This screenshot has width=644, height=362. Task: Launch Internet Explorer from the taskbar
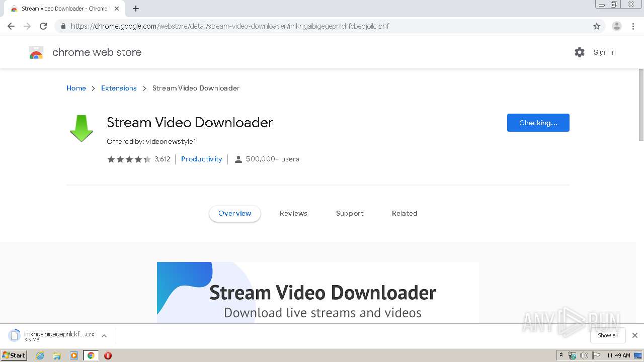click(40, 355)
